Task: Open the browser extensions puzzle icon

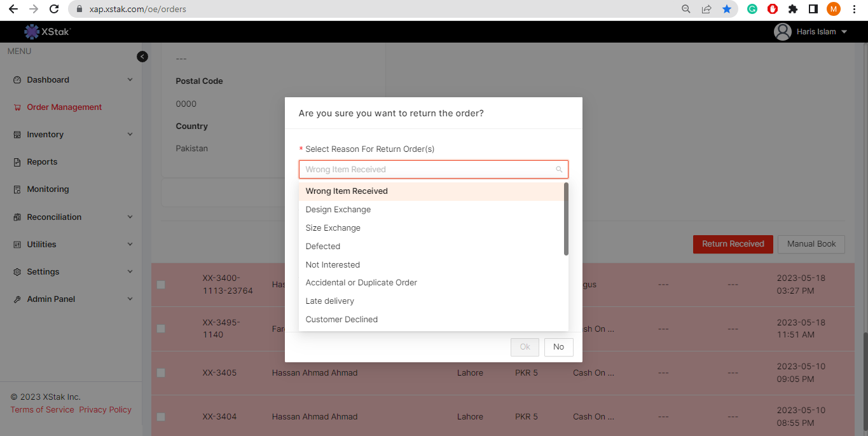Action: (x=792, y=9)
